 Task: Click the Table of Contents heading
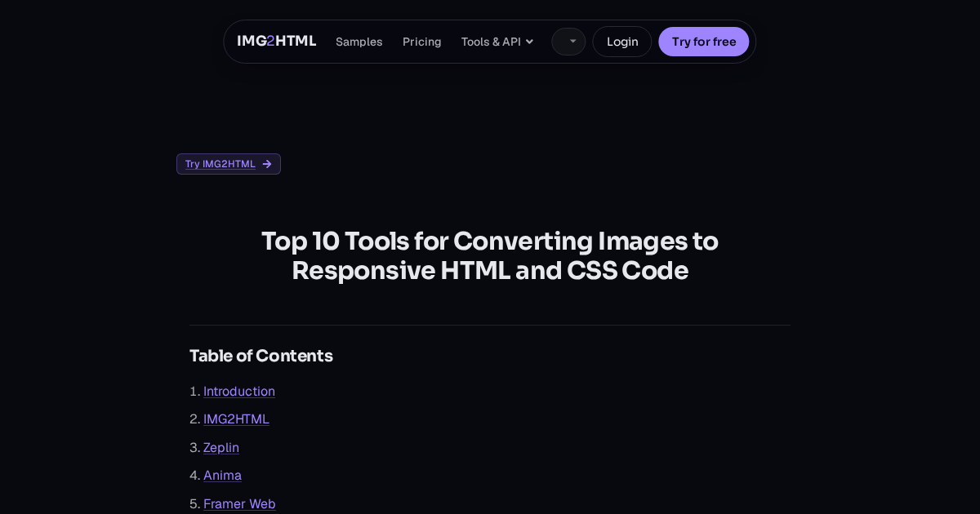pos(261,356)
